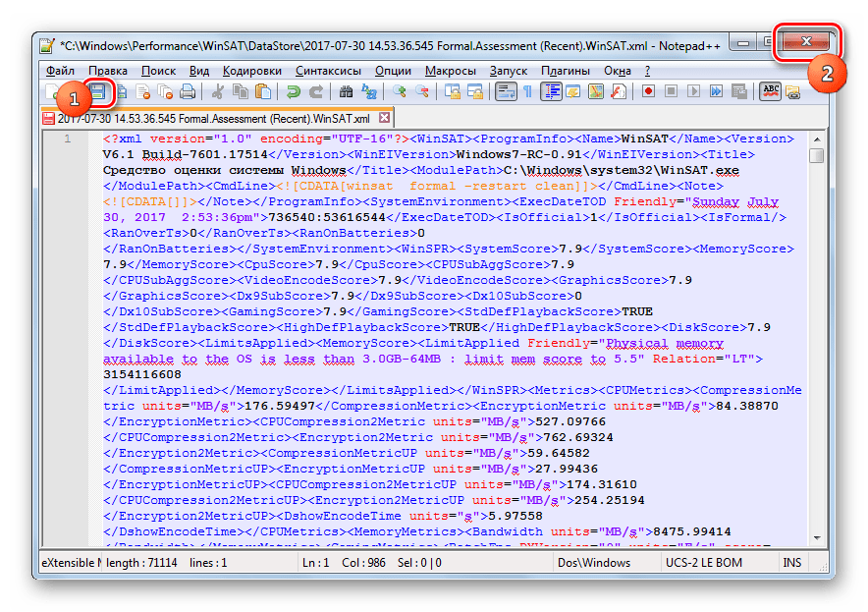Viewport: 868px width, 612px height.
Task: Click the Close document toolbar icon
Action: (x=142, y=91)
